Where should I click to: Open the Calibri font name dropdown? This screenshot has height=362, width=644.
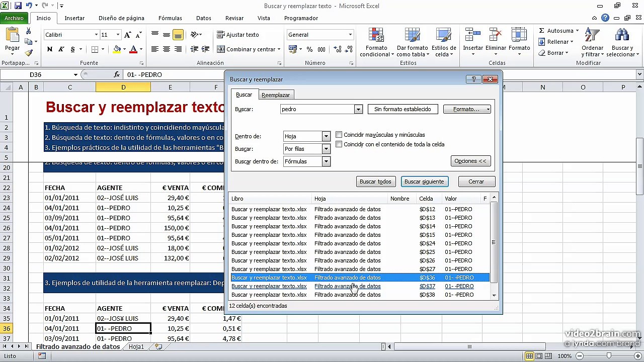pyautogui.click(x=96, y=35)
